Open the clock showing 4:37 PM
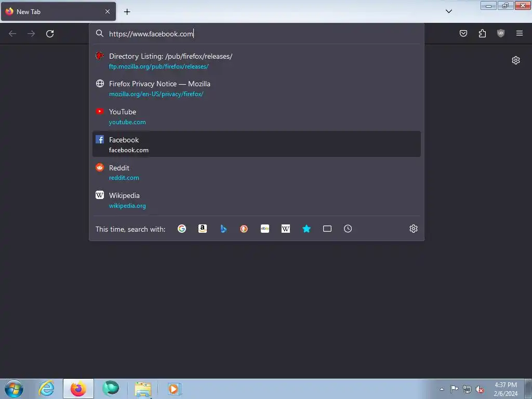This screenshot has width=532, height=399. tap(506, 389)
